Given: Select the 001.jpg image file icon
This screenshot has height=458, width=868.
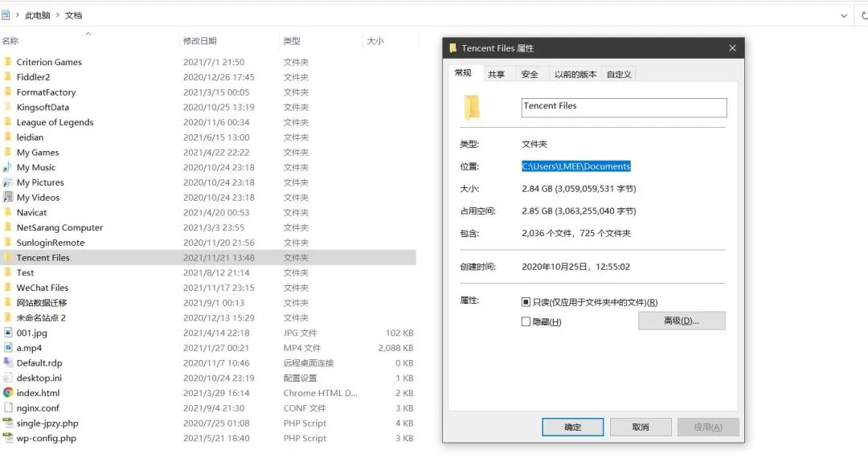Looking at the screenshot, I should click(x=8, y=333).
